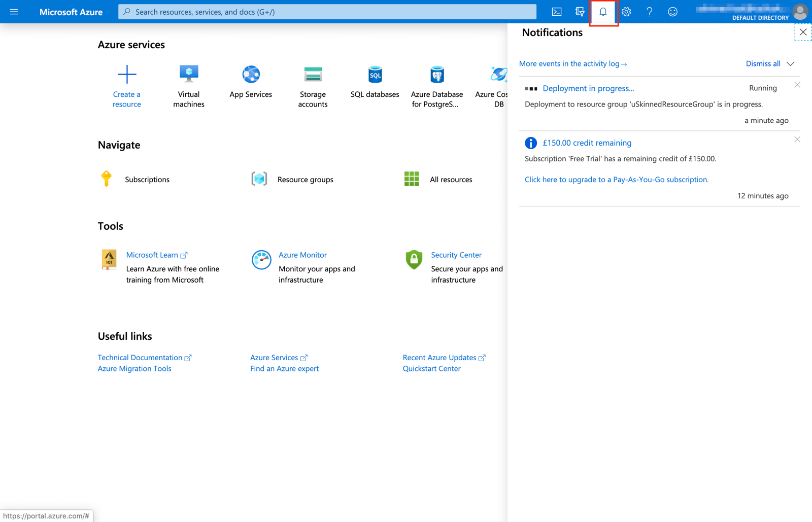The height and width of the screenshot is (522, 812).
Task: Open the hamburger portal menu
Action: 14,12
